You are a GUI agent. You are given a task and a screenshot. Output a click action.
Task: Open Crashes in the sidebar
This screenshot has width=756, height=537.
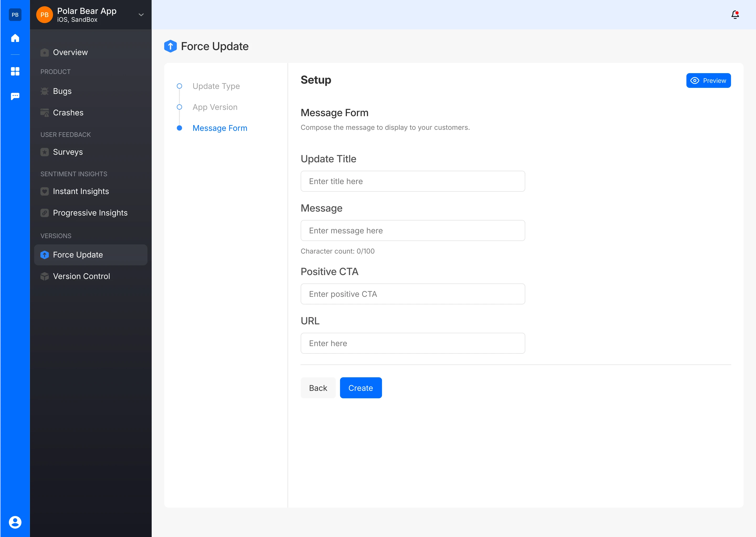click(x=68, y=112)
